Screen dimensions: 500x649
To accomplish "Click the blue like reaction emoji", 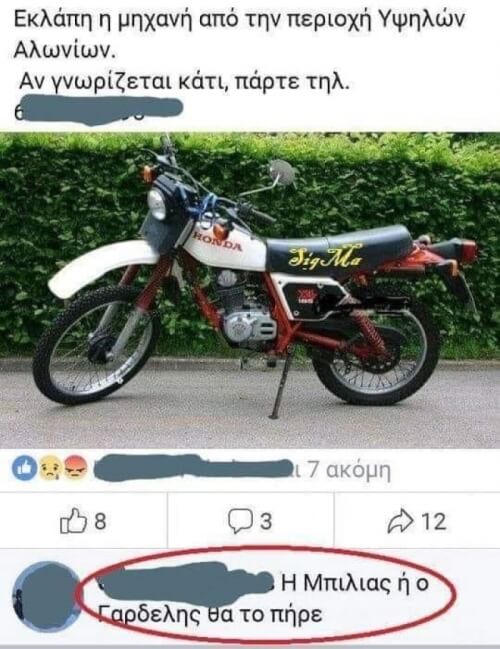I will pos(24,468).
